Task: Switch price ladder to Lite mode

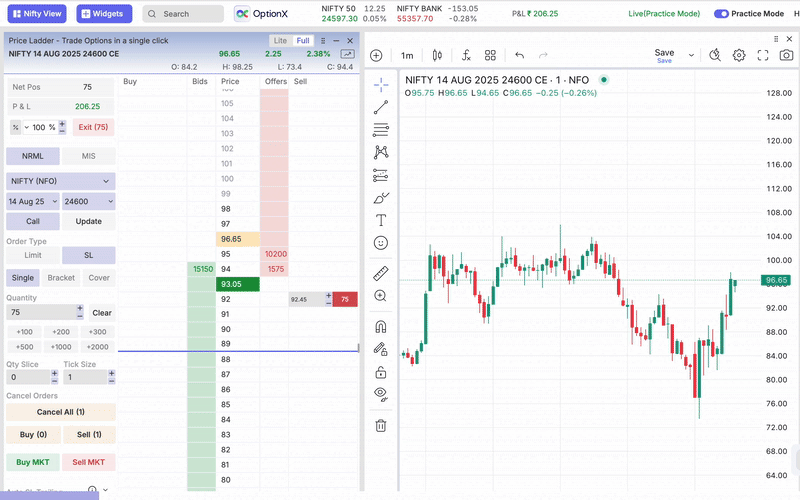Action: [280, 40]
